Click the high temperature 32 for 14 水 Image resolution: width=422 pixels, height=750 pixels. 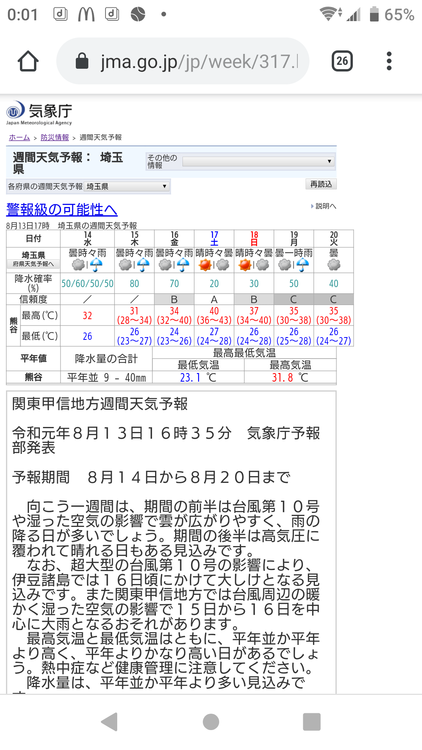tap(88, 316)
